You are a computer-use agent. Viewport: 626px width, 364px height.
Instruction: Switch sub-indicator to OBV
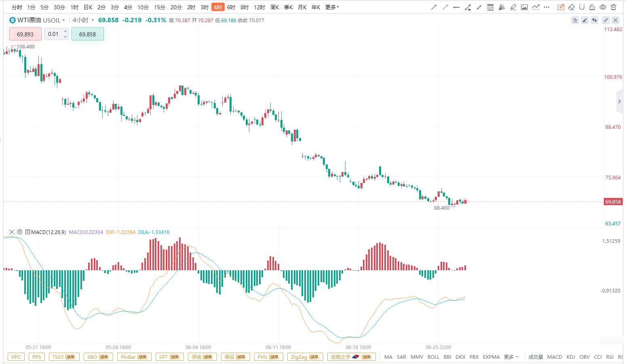tap(584, 357)
